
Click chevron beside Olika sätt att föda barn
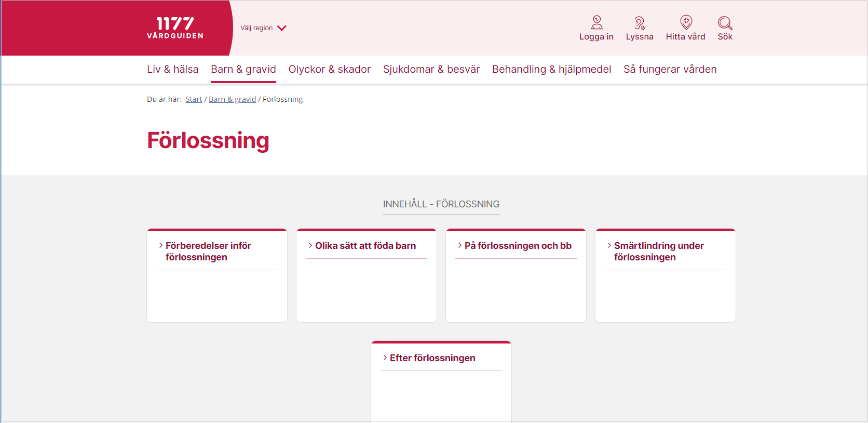(310, 245)
